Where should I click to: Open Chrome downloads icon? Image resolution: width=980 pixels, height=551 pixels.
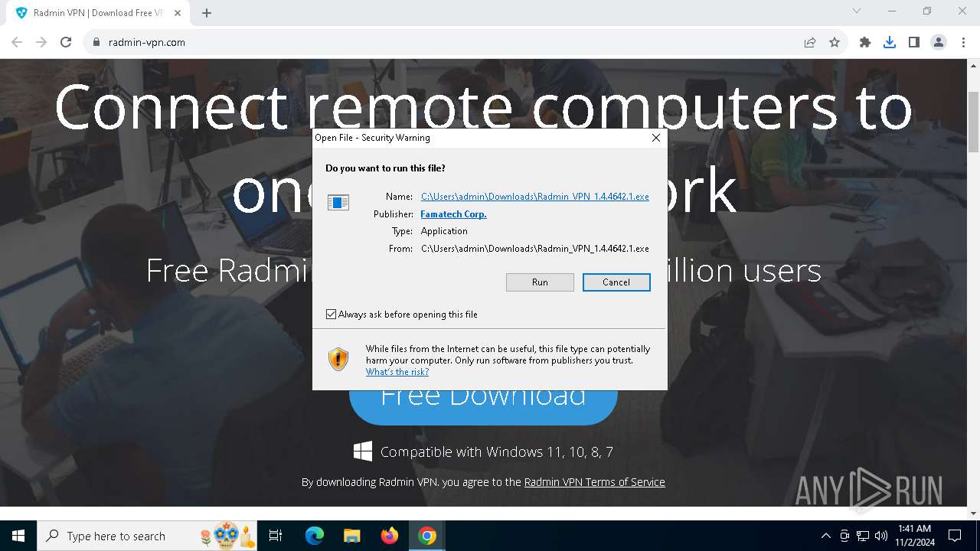(x=890, y=42)
